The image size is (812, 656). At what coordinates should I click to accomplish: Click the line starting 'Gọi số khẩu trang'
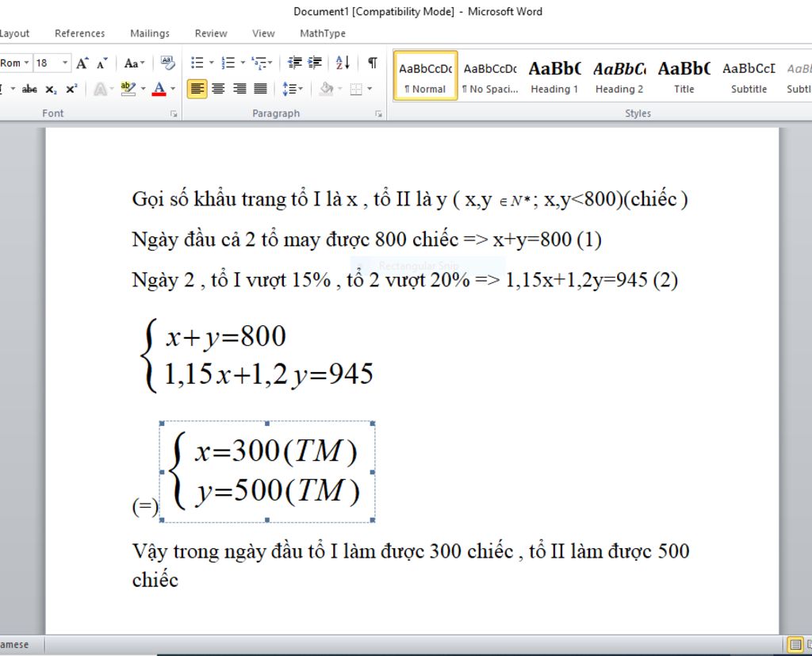point(410,199)
